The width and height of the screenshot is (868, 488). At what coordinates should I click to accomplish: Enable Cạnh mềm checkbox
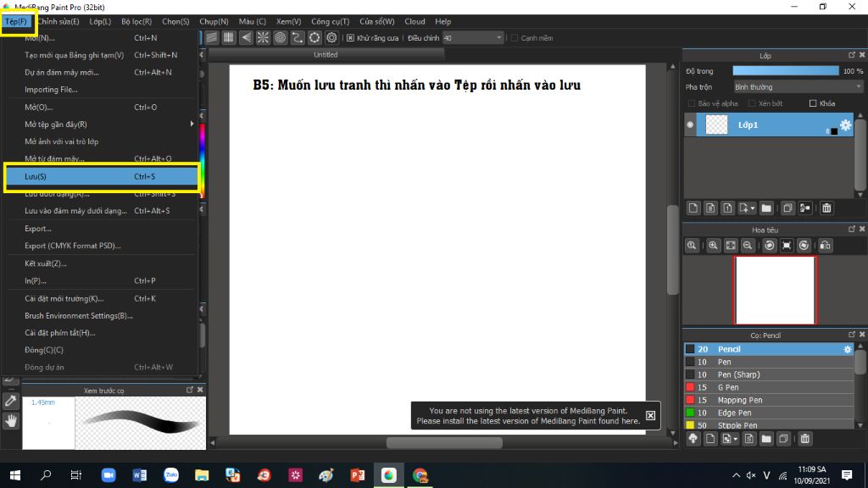(515, 38)
